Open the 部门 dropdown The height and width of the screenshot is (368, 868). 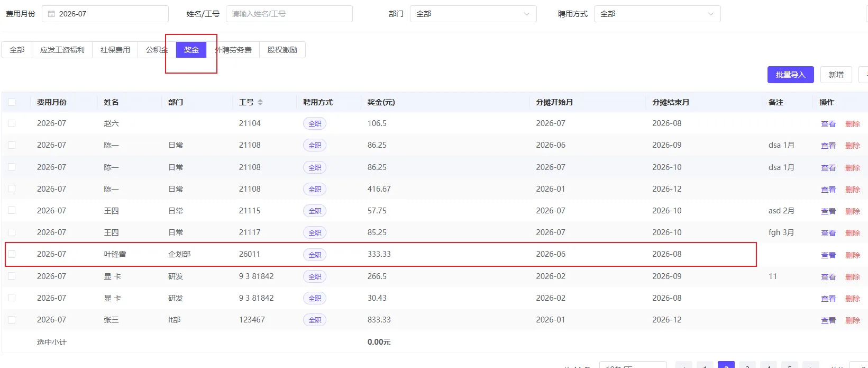pos(473,14)
